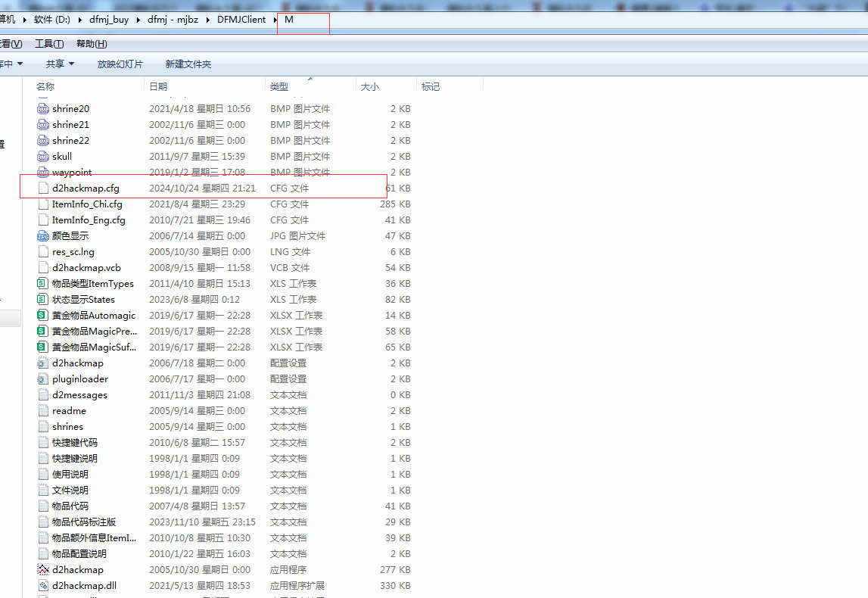Click the 277 KB size cell
The image size is (868, 598).
click(x=395, y=570)
